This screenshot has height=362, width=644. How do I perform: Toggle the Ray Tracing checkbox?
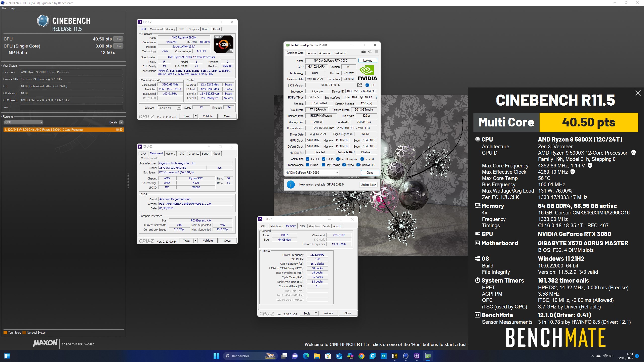323,165
